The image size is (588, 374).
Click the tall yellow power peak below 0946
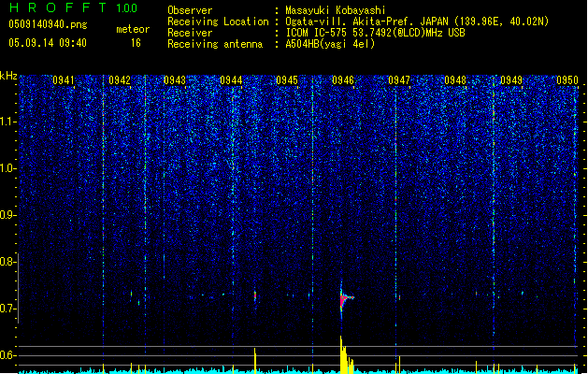point(342,353)
